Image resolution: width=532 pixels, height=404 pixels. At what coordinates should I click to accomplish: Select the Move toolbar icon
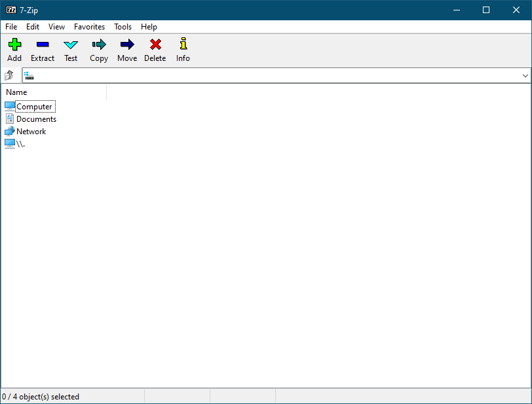(x=126, y=49)
